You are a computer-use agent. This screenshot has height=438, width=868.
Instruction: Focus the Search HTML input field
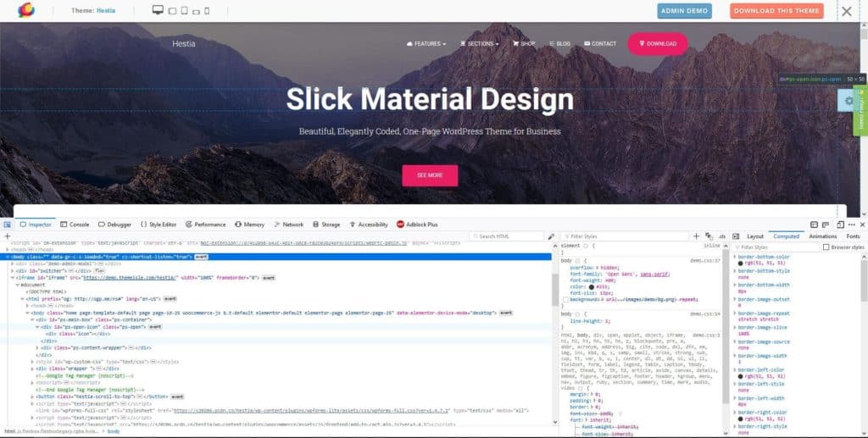pyautogui.click(x=507, y=236)
